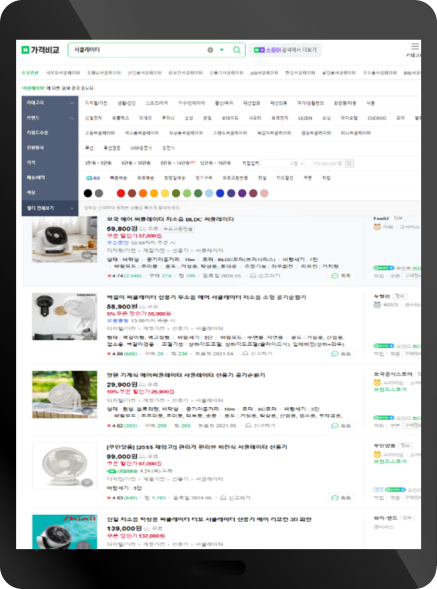Click the minimum price input field

click(x=281, y=163)
